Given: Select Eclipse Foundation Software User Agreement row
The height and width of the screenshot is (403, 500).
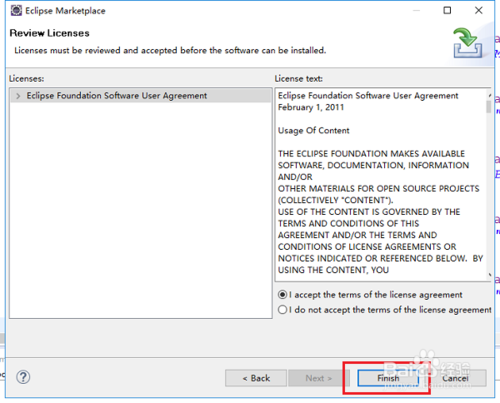Looking at the screenshot, I should (x=141, y=96).
